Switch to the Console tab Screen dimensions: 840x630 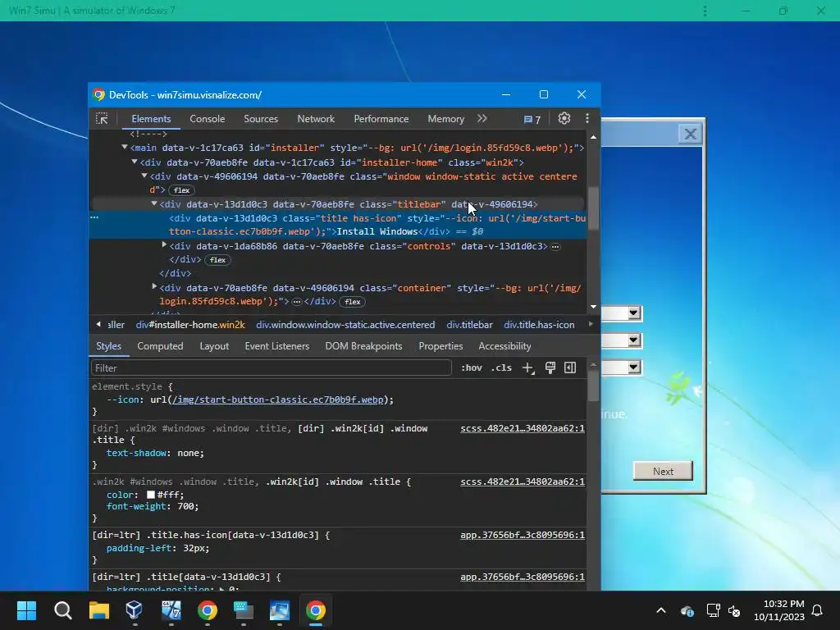point(208,119)
